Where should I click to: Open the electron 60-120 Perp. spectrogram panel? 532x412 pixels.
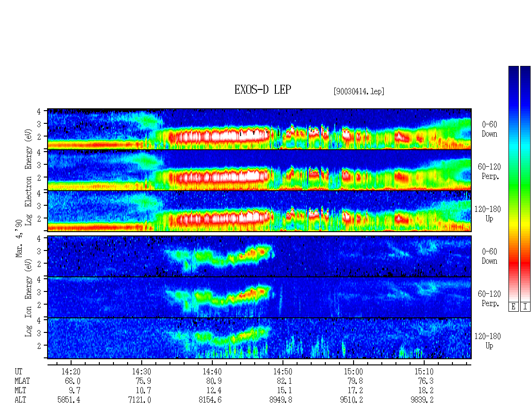tap(259, 170)
